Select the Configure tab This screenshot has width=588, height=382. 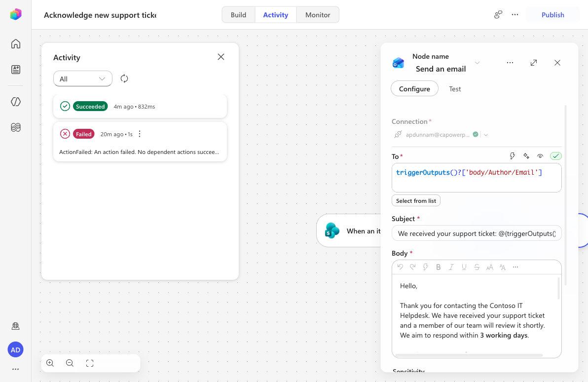414,88
